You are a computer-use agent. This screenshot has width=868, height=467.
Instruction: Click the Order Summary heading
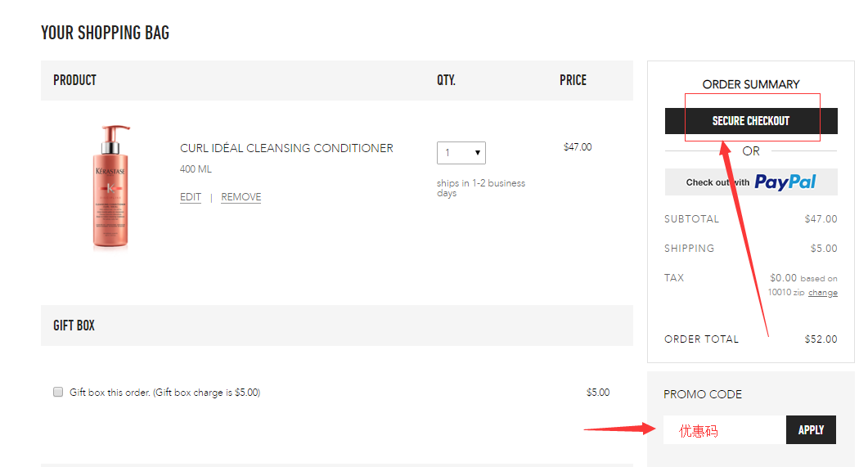[751, 84]
